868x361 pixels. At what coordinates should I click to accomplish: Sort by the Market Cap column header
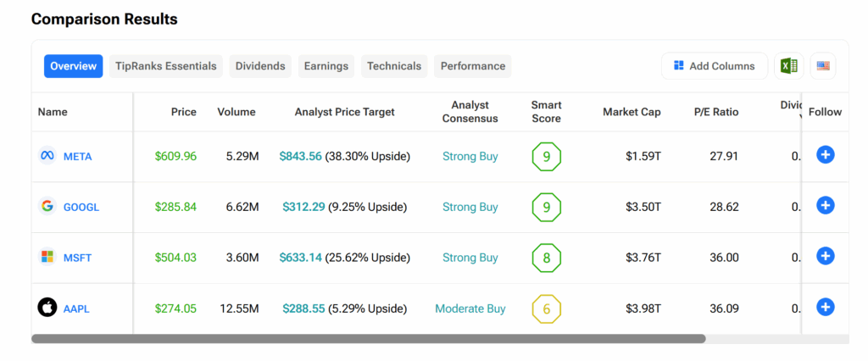pos(632,112)
